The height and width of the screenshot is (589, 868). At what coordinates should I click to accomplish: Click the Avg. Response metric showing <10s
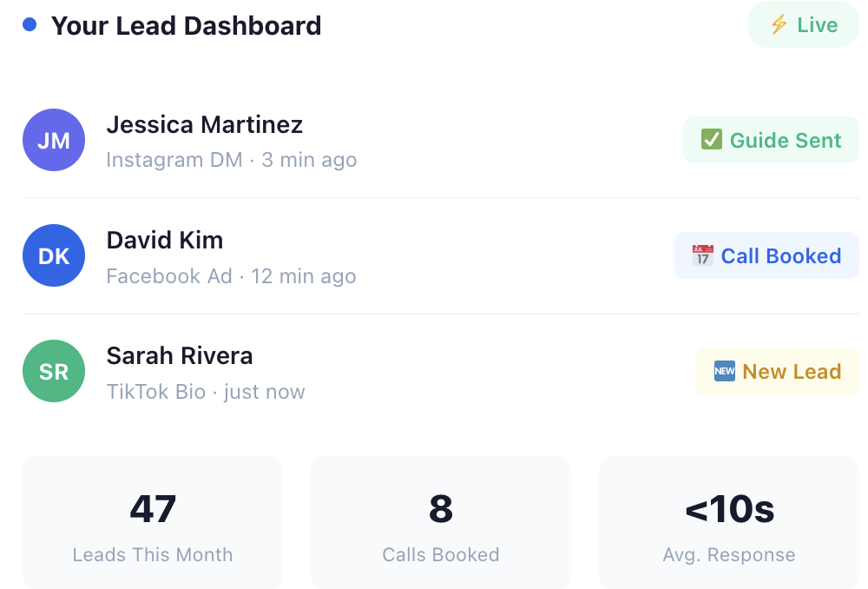pos(728,522)
